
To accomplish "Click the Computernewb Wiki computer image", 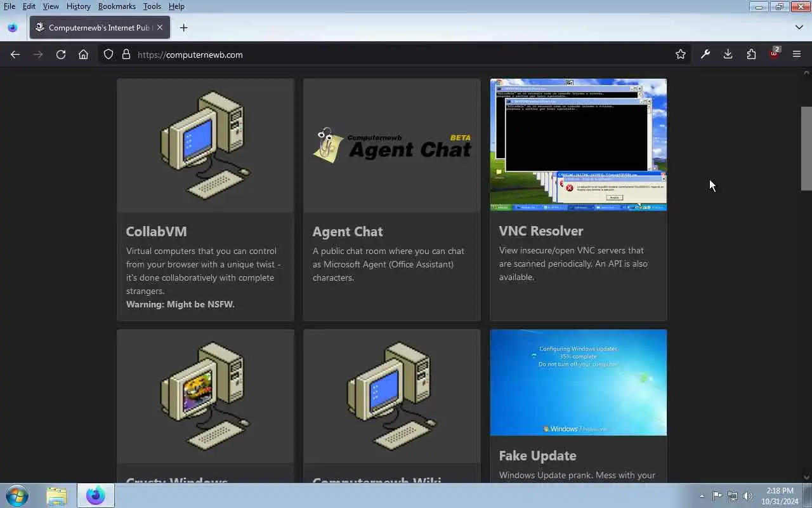I will tap(392, 396).
